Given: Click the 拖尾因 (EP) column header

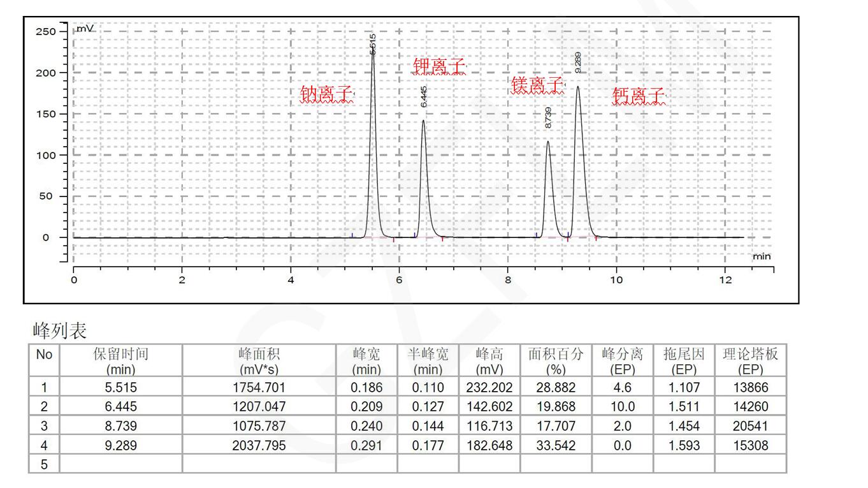Looking at the screenshot, I should coord(683,361).
